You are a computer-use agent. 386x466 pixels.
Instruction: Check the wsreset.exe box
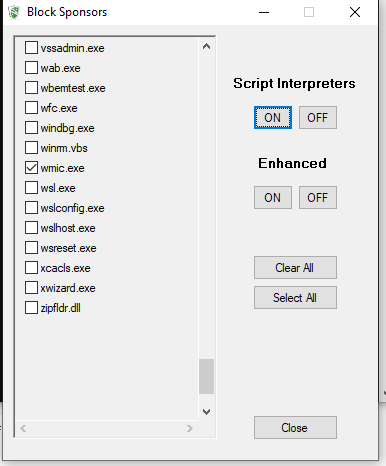tap(31, 248)
